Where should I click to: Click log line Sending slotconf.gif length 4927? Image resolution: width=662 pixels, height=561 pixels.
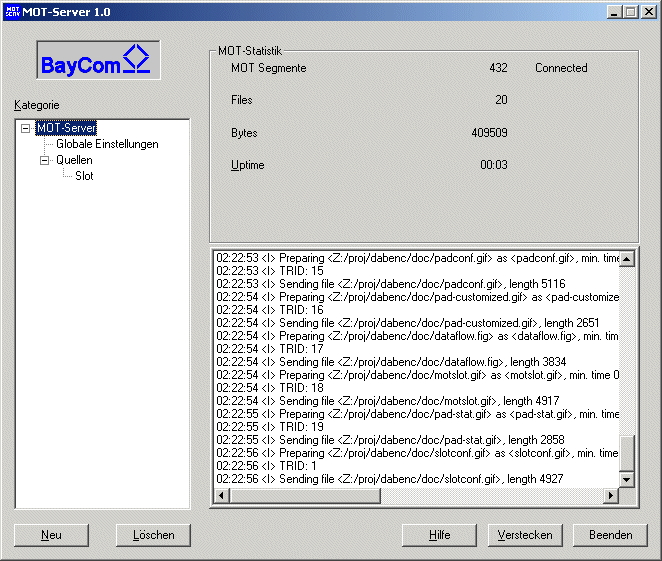click(390, 479)
